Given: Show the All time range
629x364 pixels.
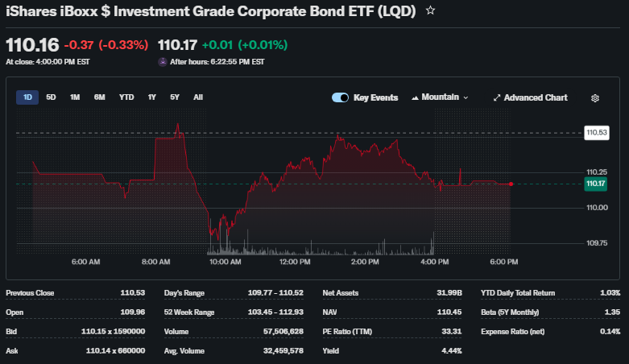Looking at the screenshot, I should point(198,97).
